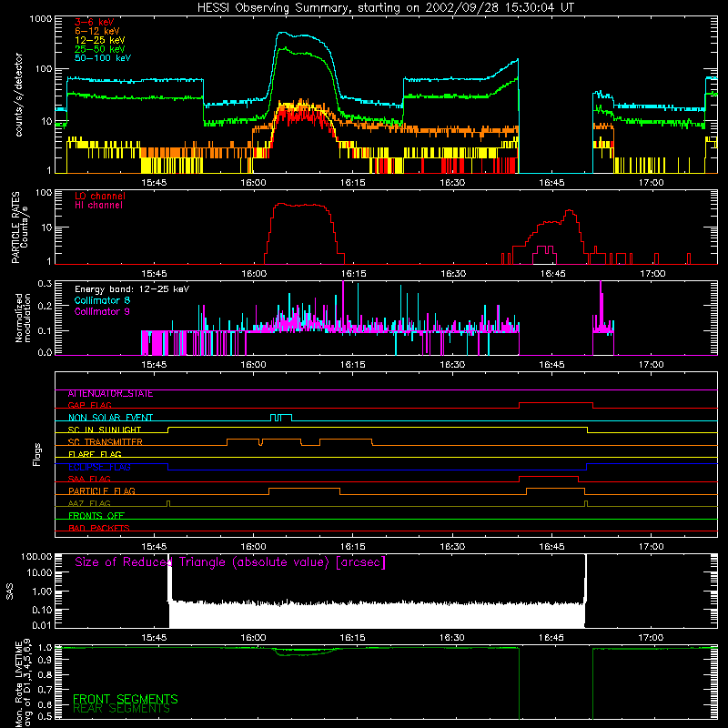Click the NON_SOLAR_EVENT flag label
The height and width of the screenshot is (728, 728).
(110, 418)
